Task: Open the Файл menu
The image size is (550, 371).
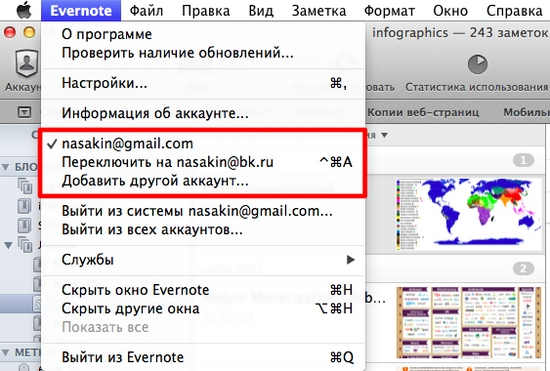Action: coord(146,11)
